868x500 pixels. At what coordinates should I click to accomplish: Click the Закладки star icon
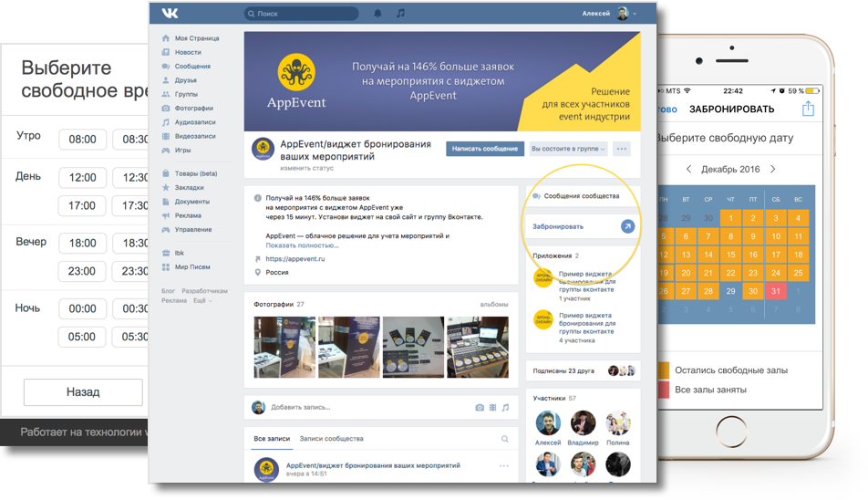coord(166,187)
